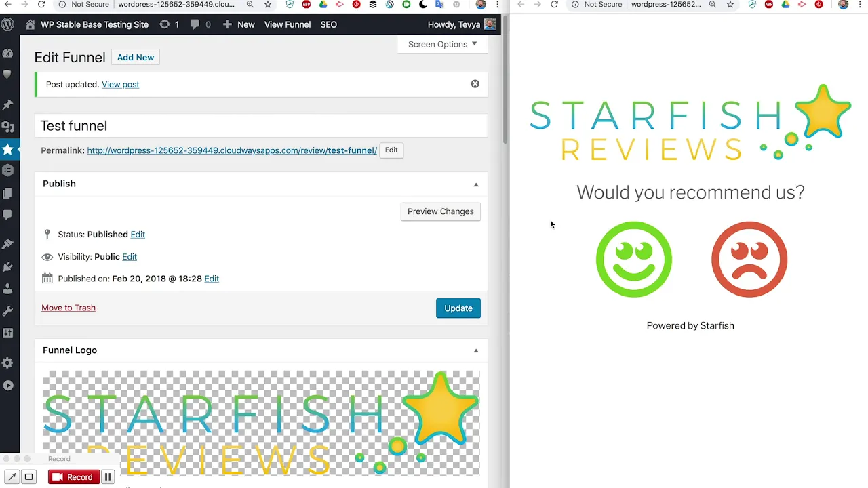Open the Comments sidebar icon
This screenshot has width=868, height=488.
point(8,215)
